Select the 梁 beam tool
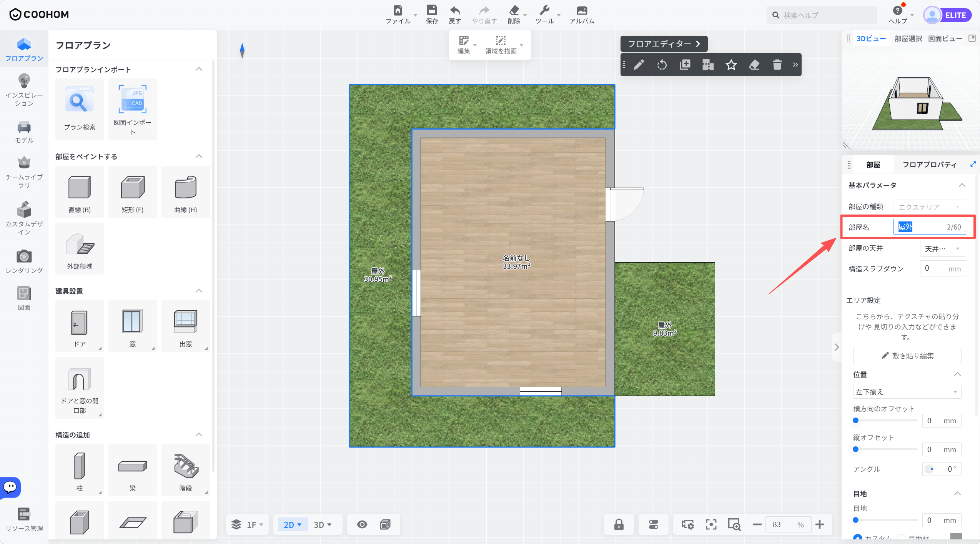 click(133, 470)
